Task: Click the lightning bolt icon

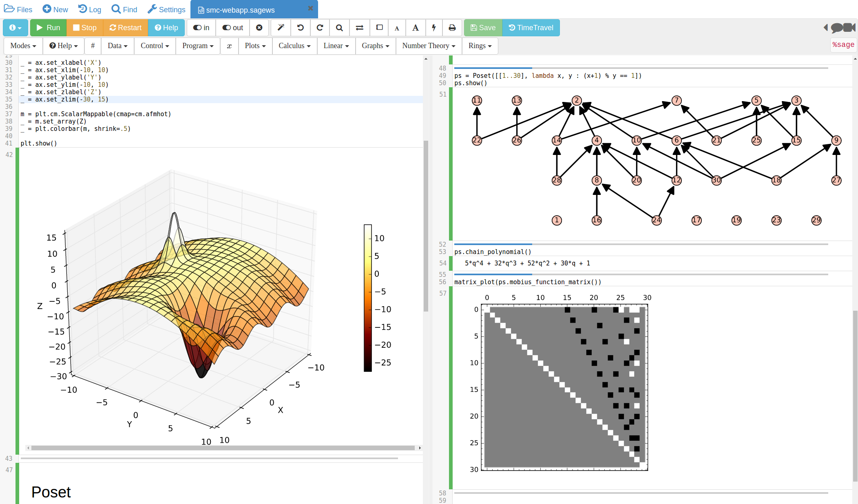Action: click(x=434, y=28)
